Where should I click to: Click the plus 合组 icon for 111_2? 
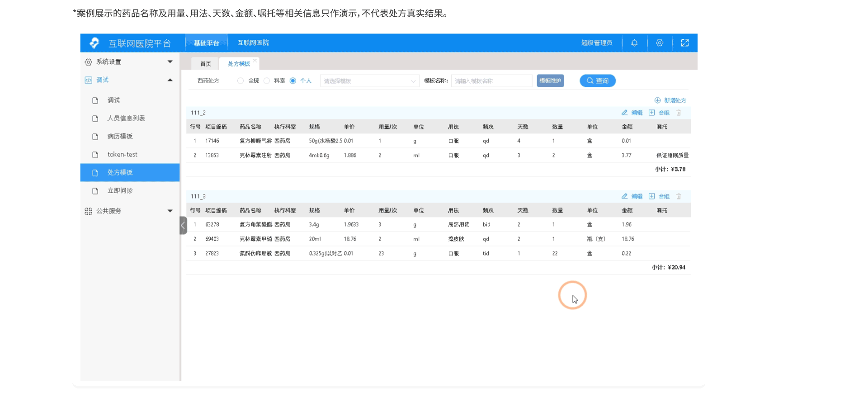651,113
